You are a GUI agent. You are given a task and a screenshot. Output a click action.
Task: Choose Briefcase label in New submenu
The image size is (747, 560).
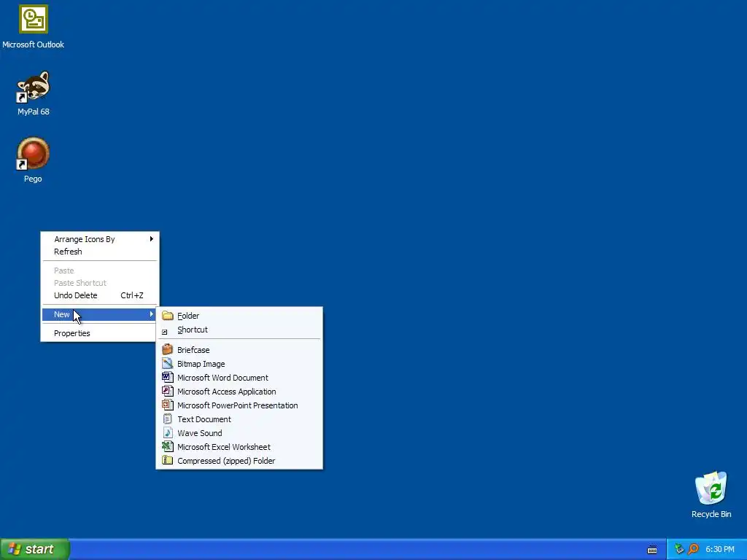(193, 350)
